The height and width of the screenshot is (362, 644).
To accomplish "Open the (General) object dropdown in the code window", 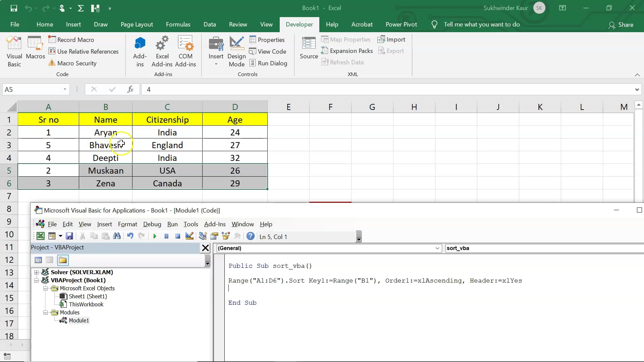I will tap(437, 248).
